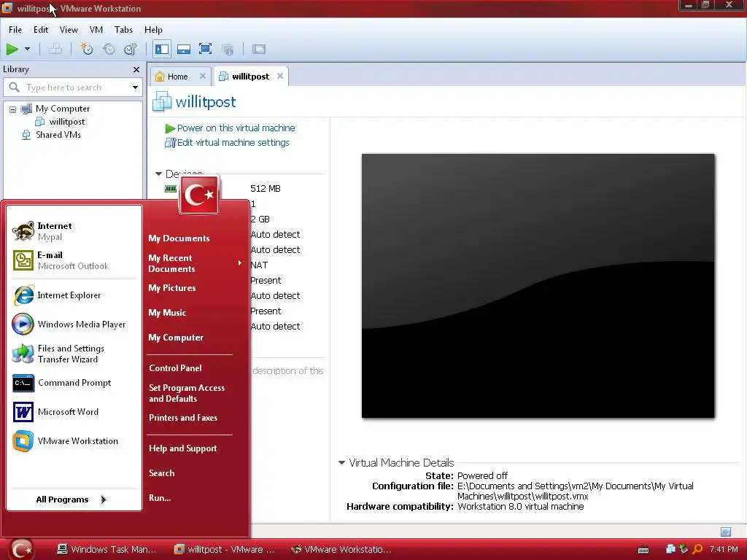Image resolution: width=747 pixels, height=560 pixels.
Task: Open the VM menu
Action: (x=96, y=29)
